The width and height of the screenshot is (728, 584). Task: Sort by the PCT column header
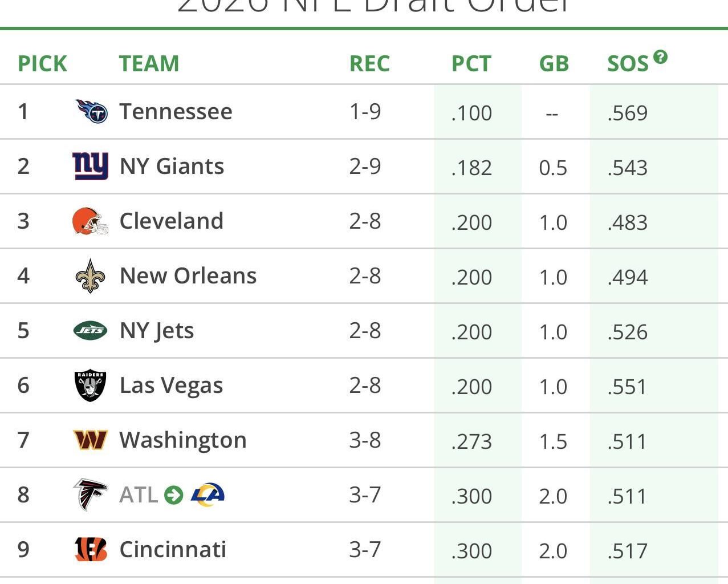[471, 63]
